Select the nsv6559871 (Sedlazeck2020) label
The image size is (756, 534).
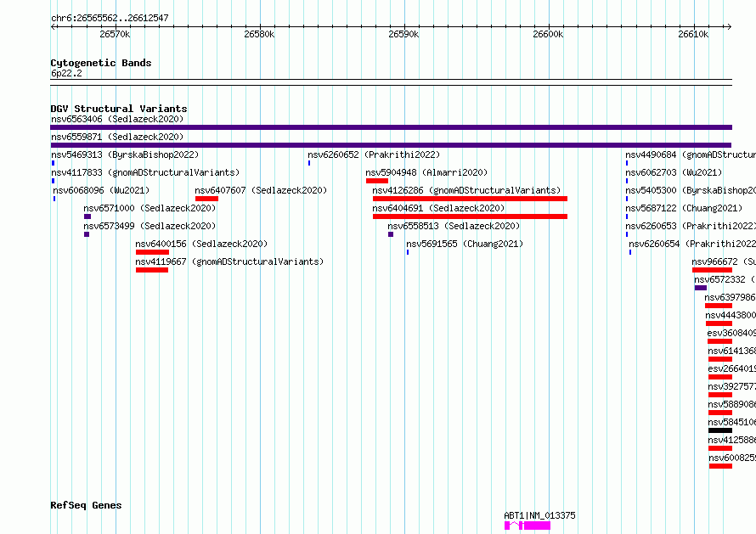117,137
